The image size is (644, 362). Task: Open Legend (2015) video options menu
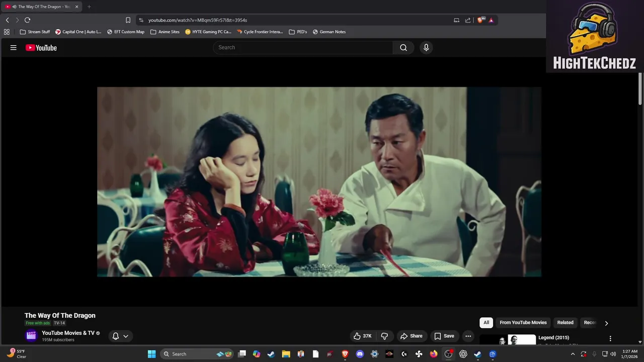(x=610, y=339)
